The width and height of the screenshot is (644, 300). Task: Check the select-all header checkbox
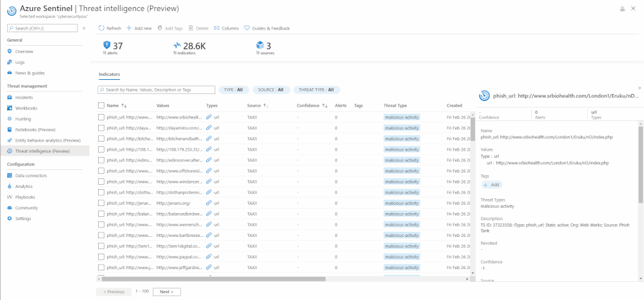coord(101,106)
